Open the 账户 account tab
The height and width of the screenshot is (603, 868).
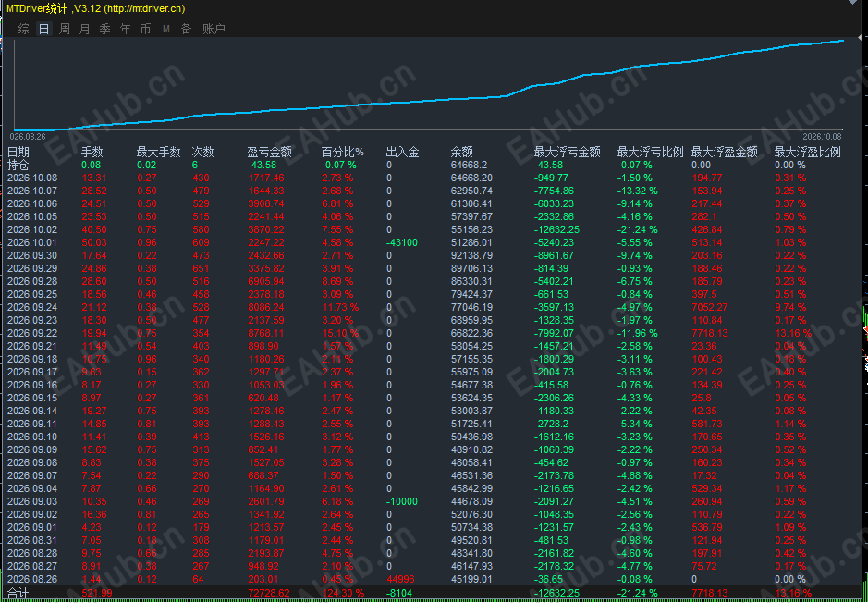[214, 29]
